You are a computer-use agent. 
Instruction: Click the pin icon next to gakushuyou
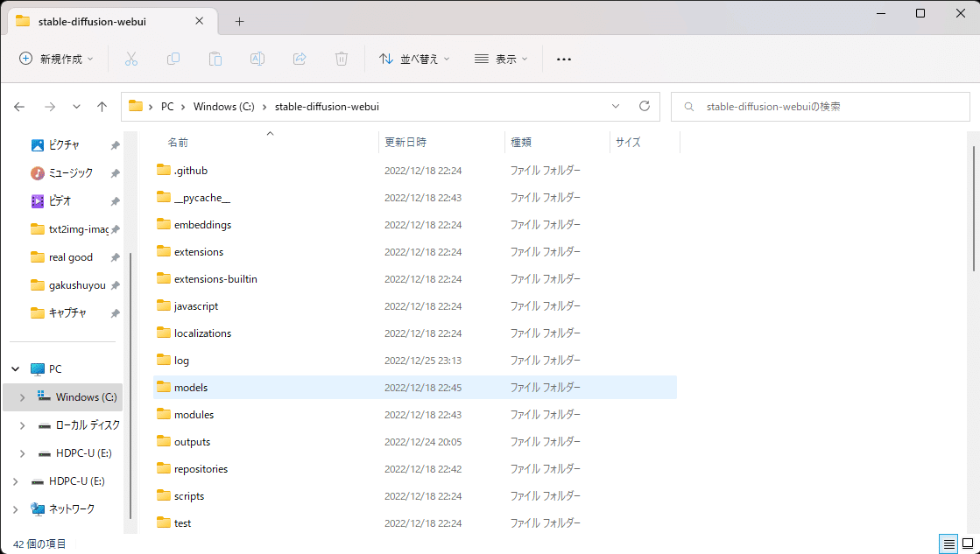click(x=115, y=285)
